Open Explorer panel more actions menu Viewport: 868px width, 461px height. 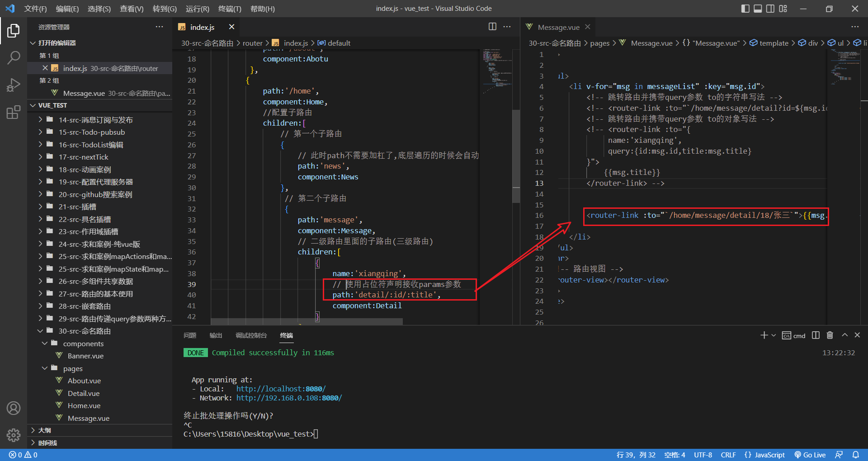(x=159, y=27)
